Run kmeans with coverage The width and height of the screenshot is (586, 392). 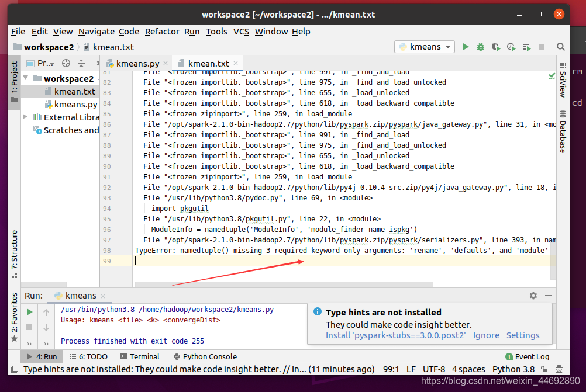pos(496,47)
